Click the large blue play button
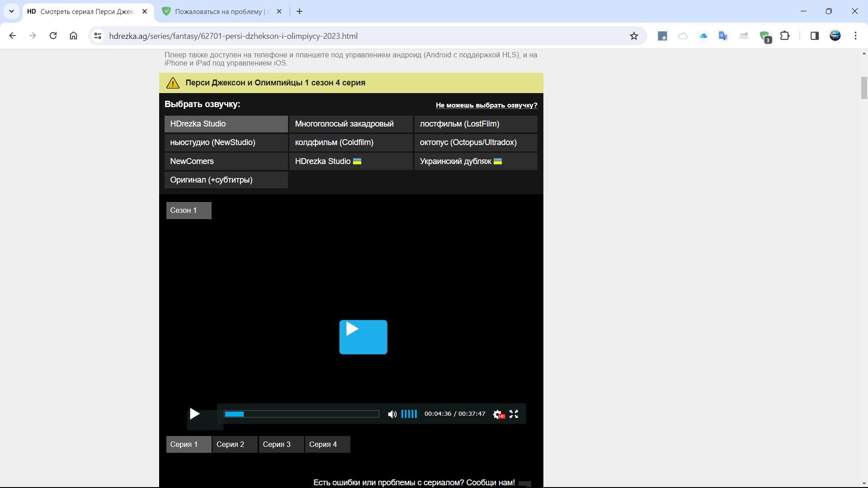Viewport: 868px width, 488px height. point(363,337)
